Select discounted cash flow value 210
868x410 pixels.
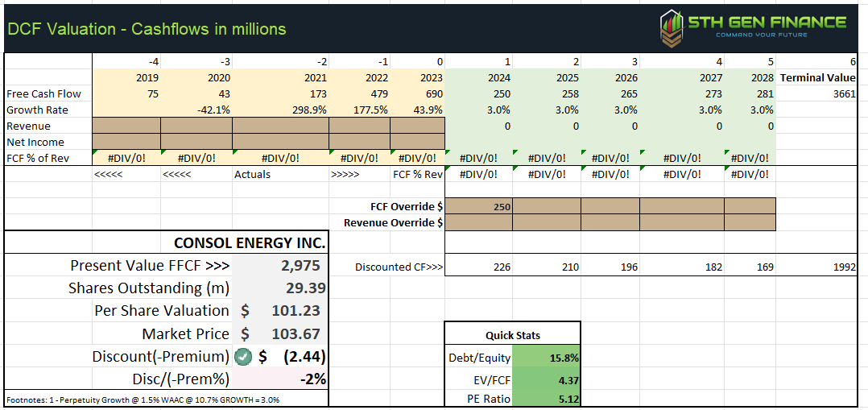pos(569,267)
